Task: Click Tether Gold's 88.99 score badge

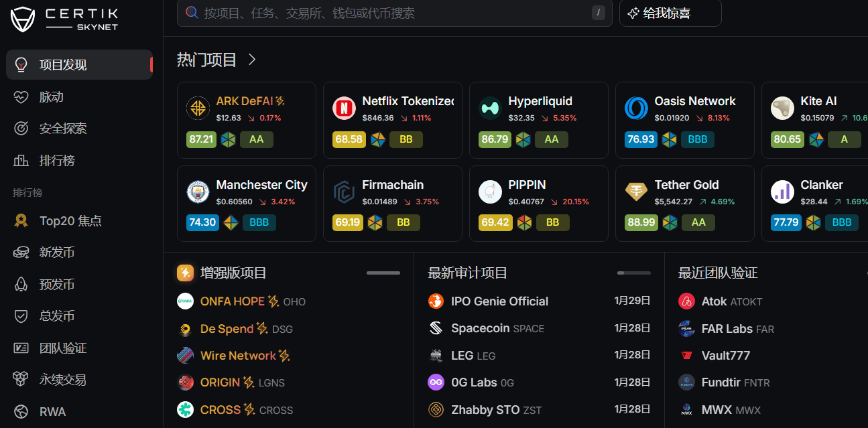Action: point(640,222)
